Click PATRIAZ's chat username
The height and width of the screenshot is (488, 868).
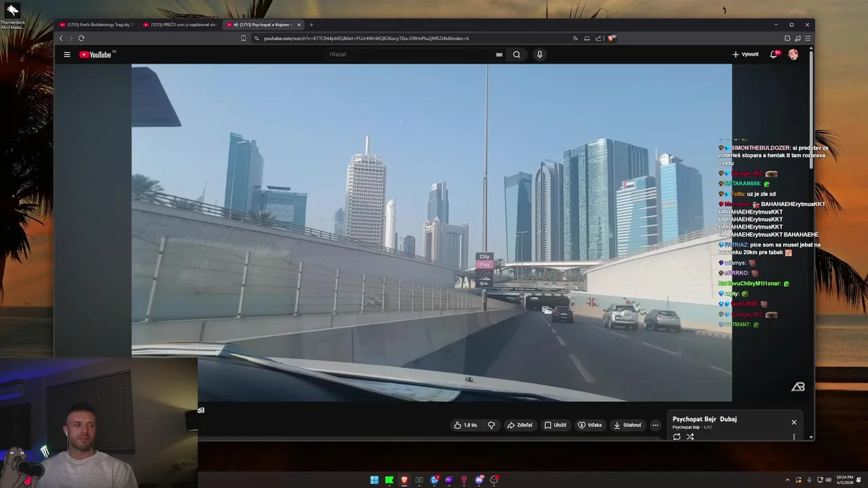[736, 245]
